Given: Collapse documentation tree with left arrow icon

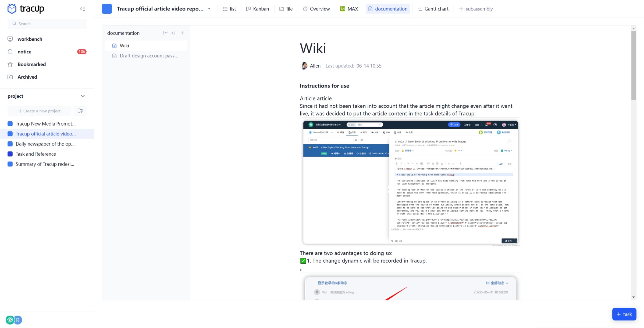Looking at the screenshot, I should tap(166, 33).
